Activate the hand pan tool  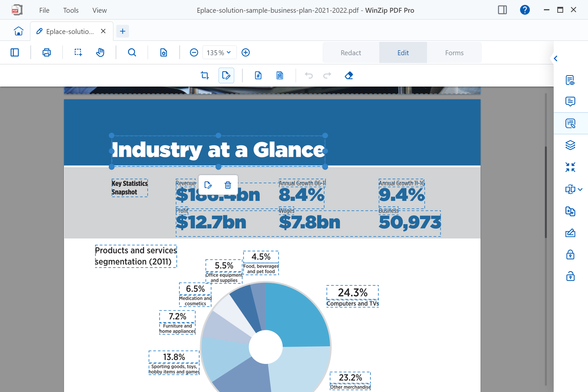pyautogui.click(x=100, y=53)
